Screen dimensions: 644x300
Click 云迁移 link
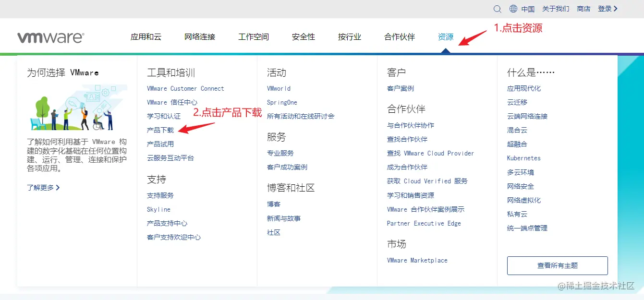tap(517, 102)
